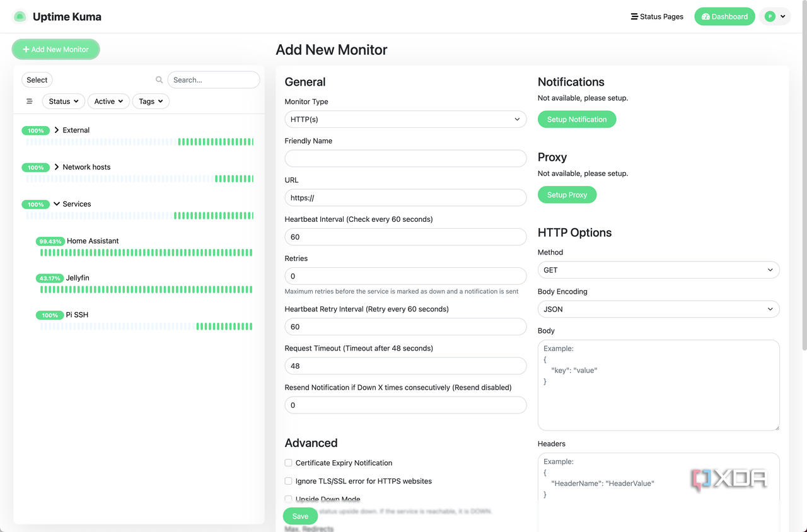Click the Retries input field
807x532 pixels.
pyautogui.click(x=405, y=276)
